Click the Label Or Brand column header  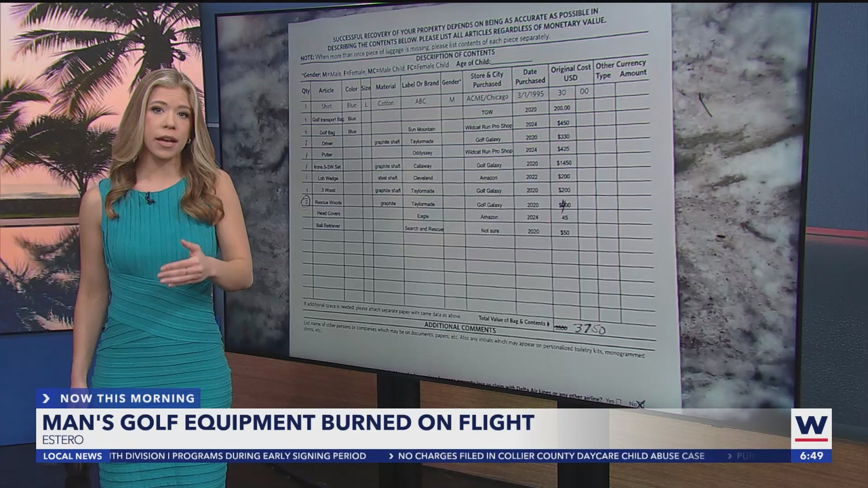click(420, 85)
